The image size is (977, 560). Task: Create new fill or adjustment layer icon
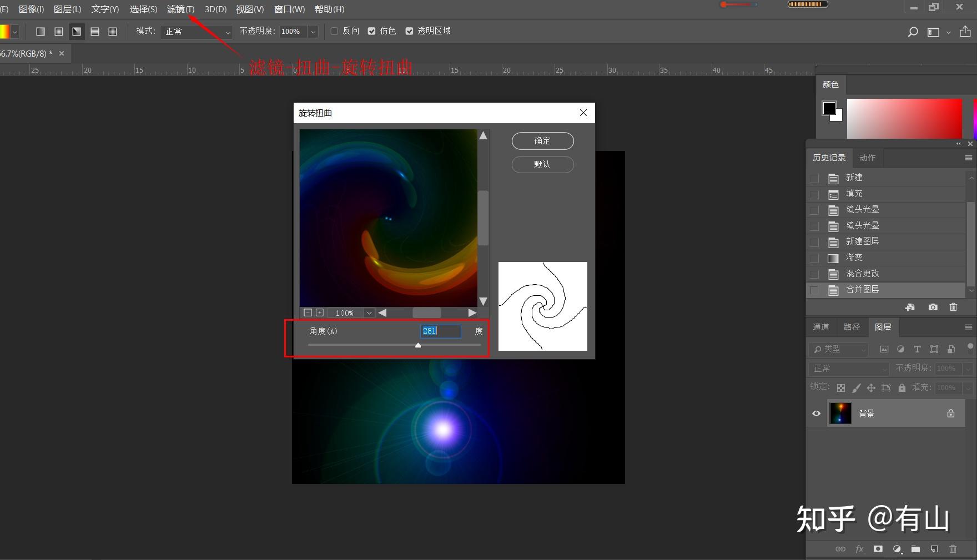[897, 549]
